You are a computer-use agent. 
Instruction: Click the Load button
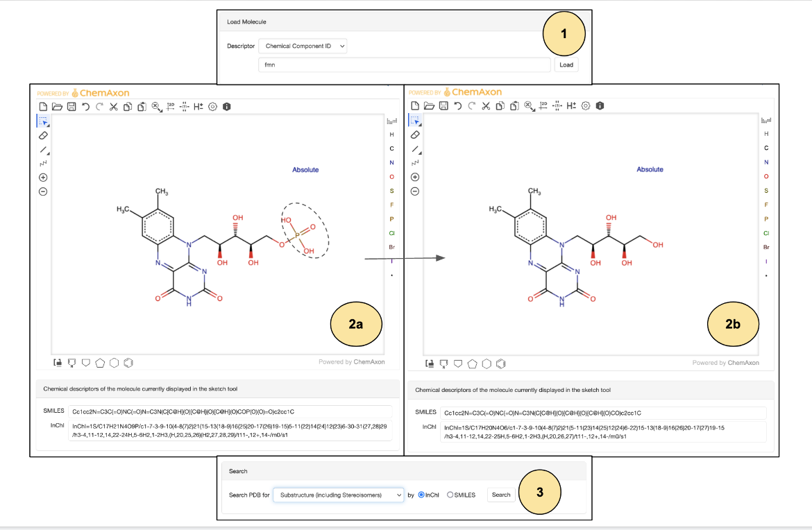566,65
